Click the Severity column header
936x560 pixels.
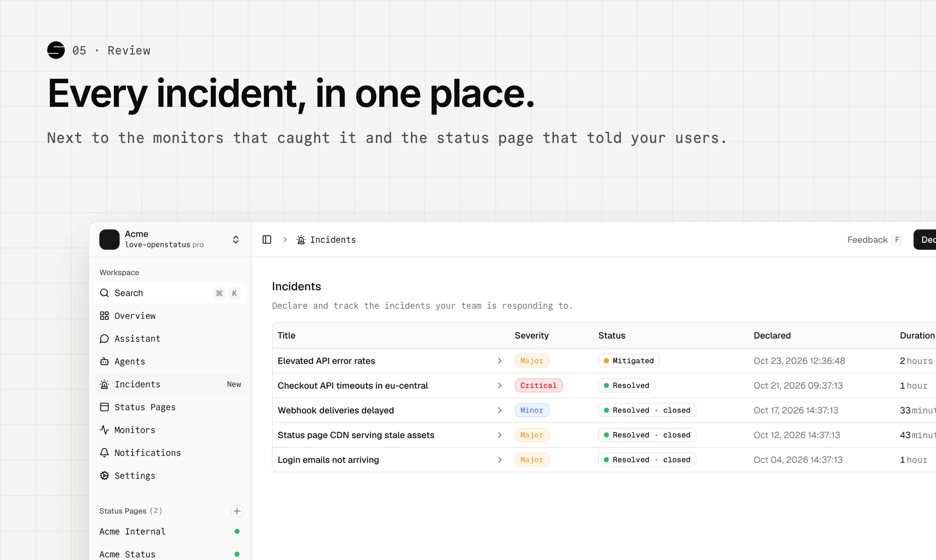point(532,336)
